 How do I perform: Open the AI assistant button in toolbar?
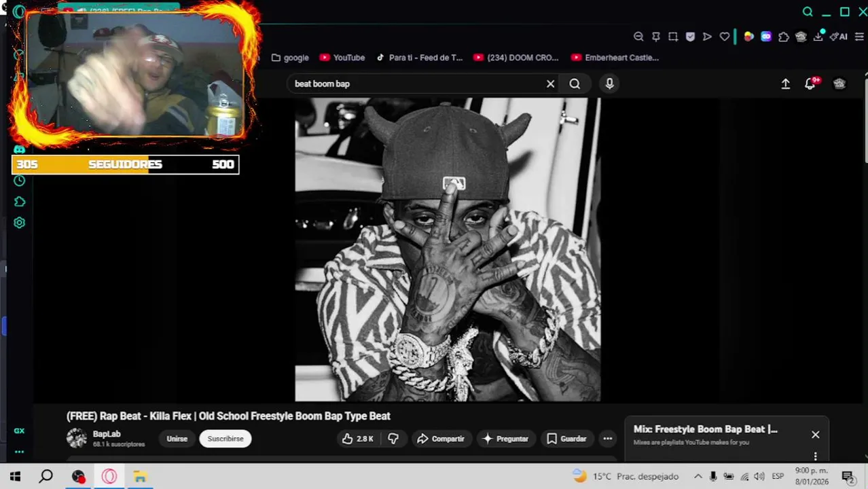tap(839, 37)
